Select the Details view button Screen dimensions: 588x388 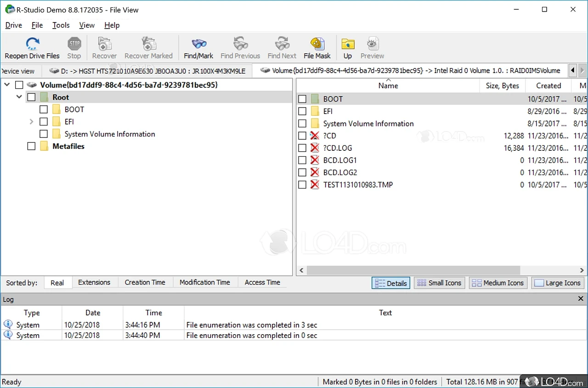click(391, 283)
